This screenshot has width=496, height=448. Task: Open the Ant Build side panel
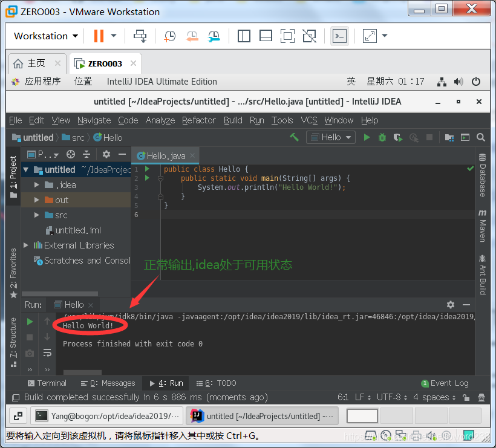pos(483,274)
